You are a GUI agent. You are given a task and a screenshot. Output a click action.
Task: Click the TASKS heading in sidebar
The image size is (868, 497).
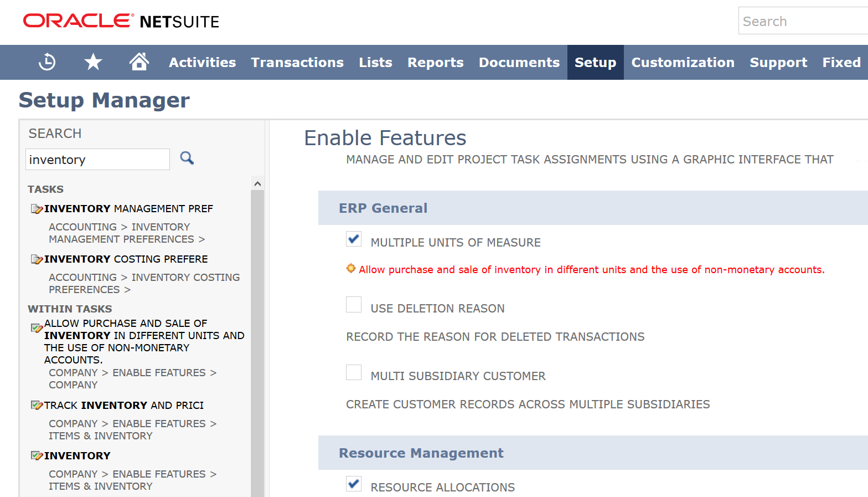pos(46,189)
